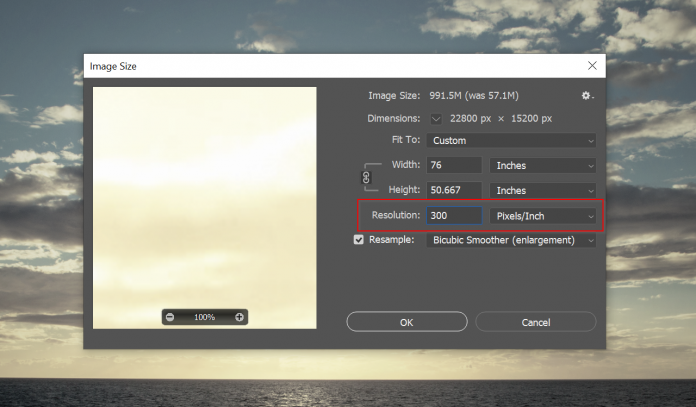Toggle the constrain proportions chain link icon

[x=366, y=178]
